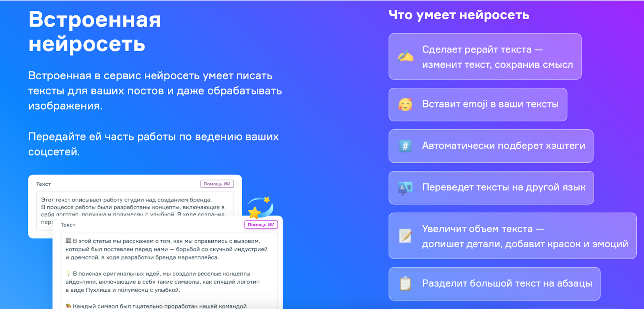Select the 'Разделит большой текст на абзацы' card
Image resolution: width=644 pixels, height=309 pixels.
pos(494,284)
